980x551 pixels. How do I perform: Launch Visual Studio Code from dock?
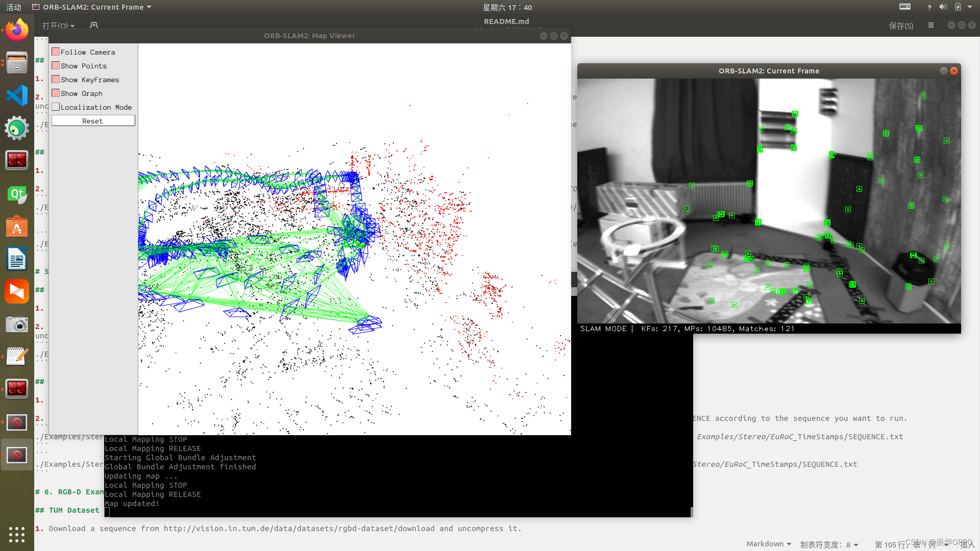click(x=17, y=96)
